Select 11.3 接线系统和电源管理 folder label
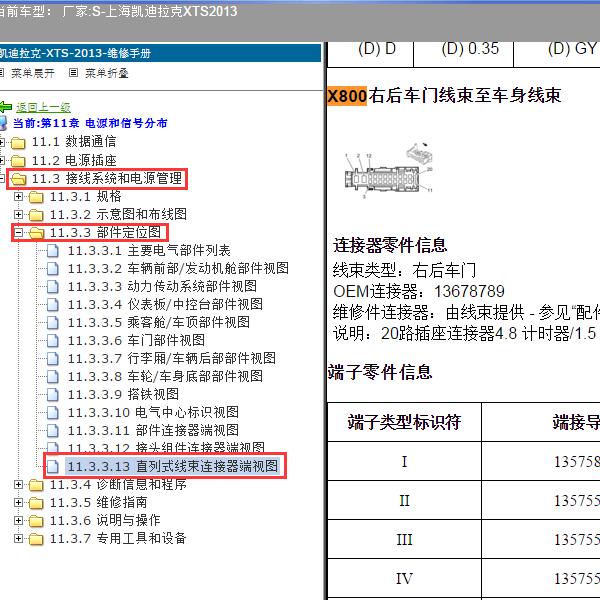The image size is (600, 600). click(x=107, y=178)
